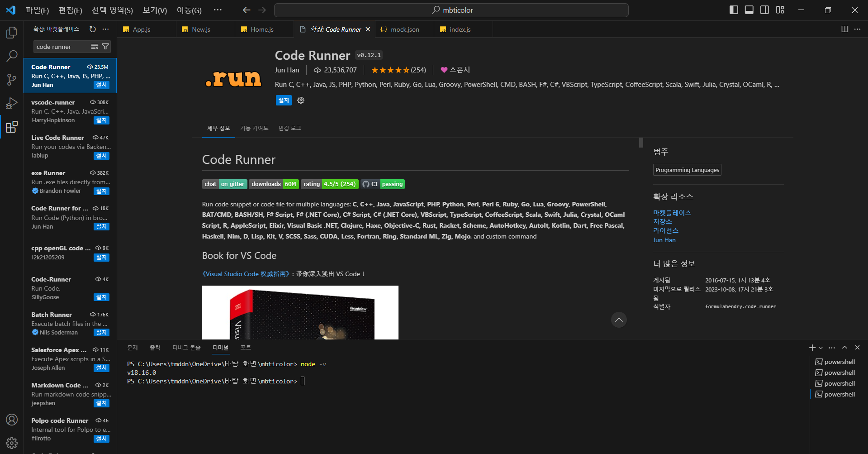Install Code Runner from the detail page

coord(284,100)
